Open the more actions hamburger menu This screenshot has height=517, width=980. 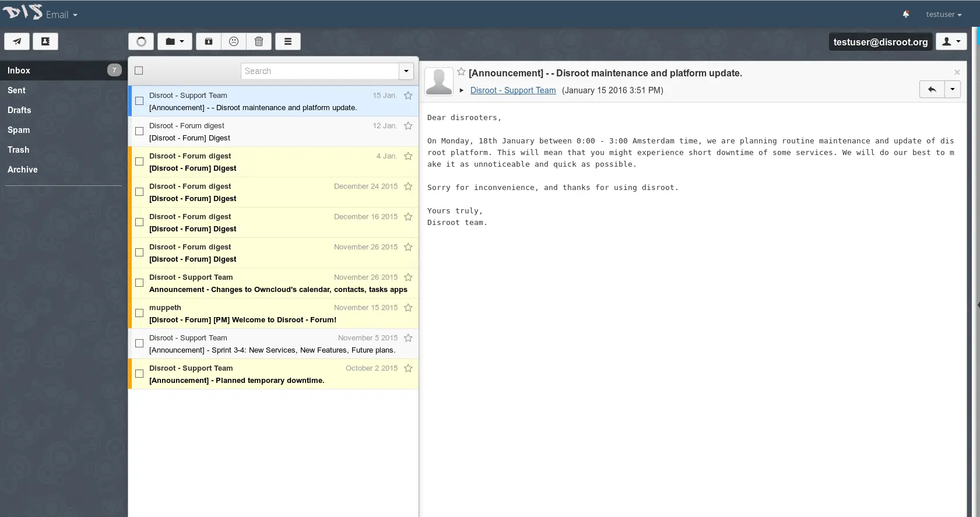point(288,41)
